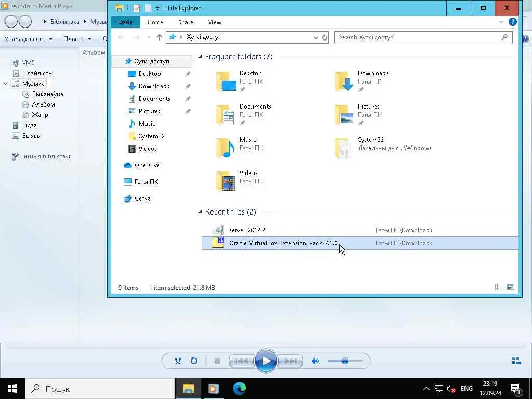The width and height of the screenshot is (532, 399).
Task: Adjust the Media Player volume slider
Action: pos(345,361)
